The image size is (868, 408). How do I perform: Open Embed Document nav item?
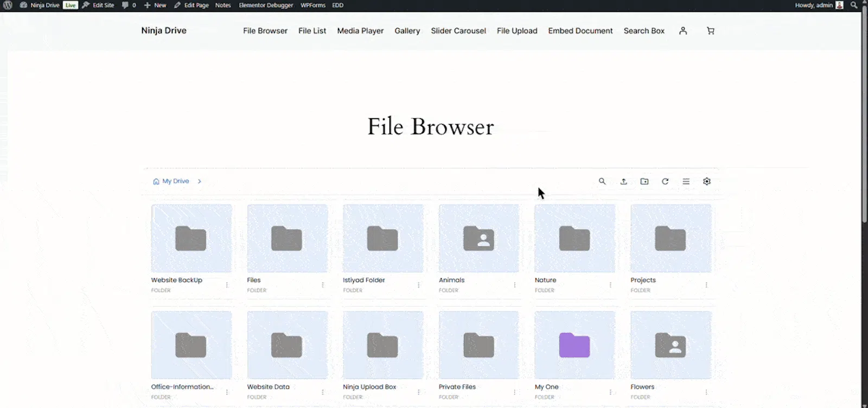(x=580, y=31)
